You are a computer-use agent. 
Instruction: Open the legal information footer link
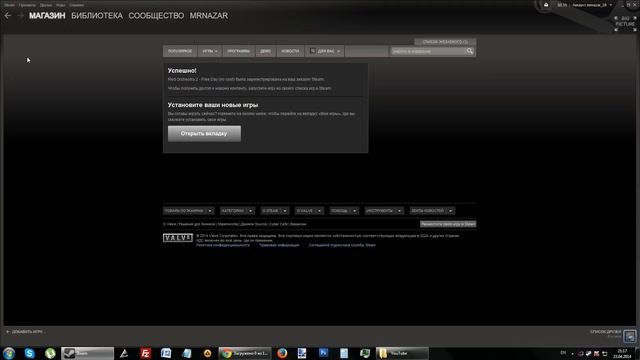(279, 245)
